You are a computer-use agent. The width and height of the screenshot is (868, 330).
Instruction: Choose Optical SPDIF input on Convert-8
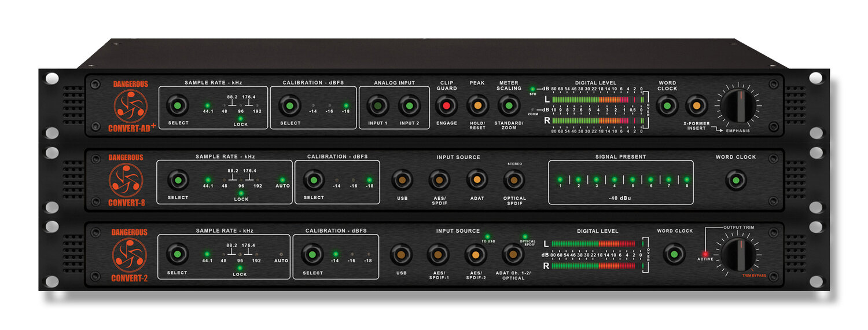tap(514, 180)
